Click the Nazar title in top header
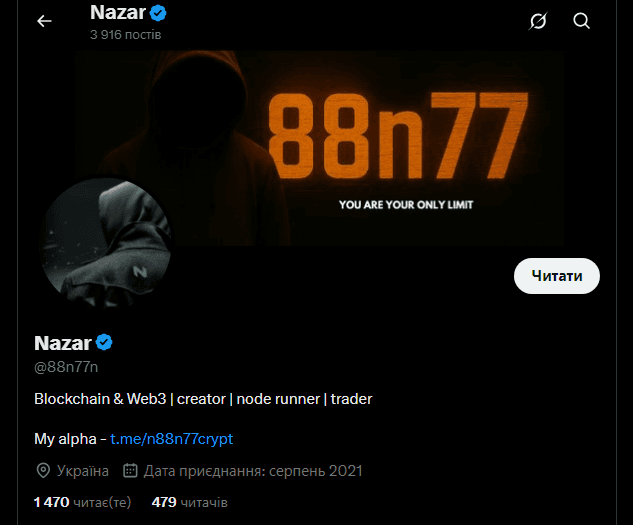Viewport: 633px width, 525px height. pyautogui.click(x=117, y=13)
